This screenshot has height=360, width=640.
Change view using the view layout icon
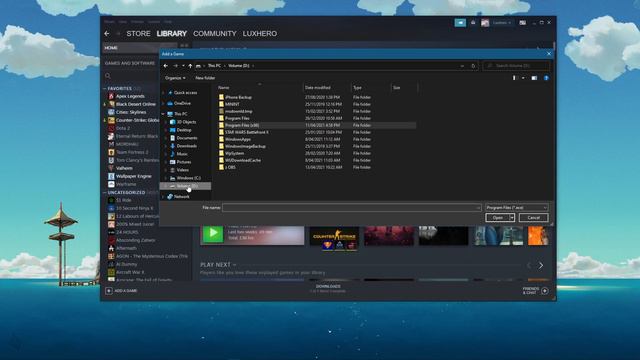514,78
